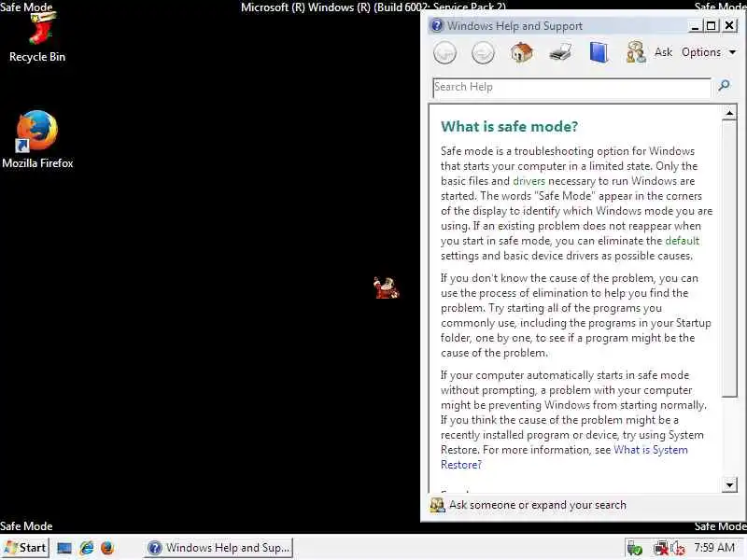Click the Help window title bar icon
This screenshot has height=560, width=747.
[x=436, y=25]
